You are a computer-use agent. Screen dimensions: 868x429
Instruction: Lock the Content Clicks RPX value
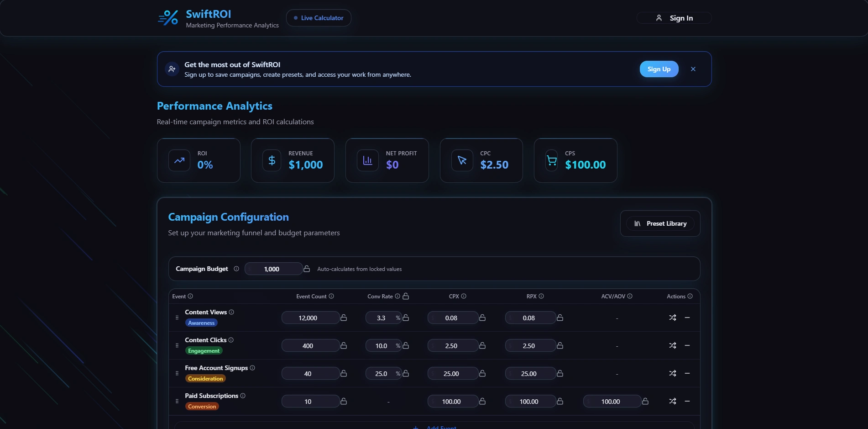coord(560,345)
